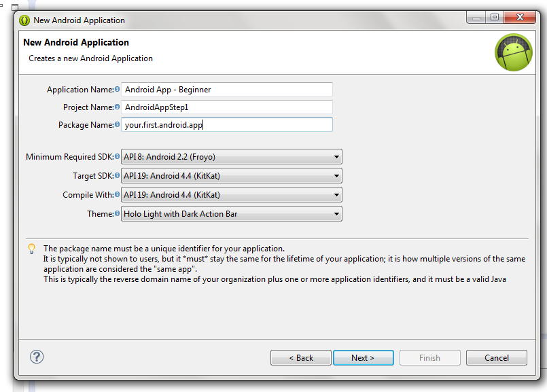Click the Compile With info icon
The width and height of the screenshot is (547, 392).
pos(117,194)
